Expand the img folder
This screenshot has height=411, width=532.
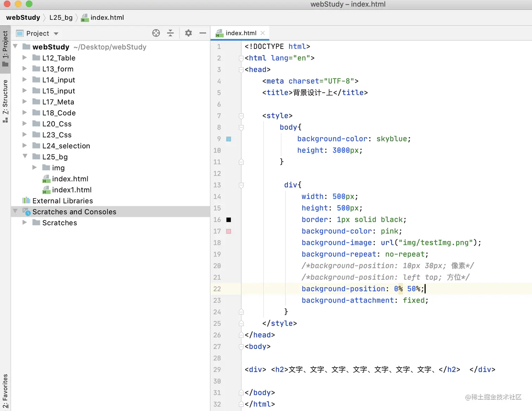click(34, 167)
